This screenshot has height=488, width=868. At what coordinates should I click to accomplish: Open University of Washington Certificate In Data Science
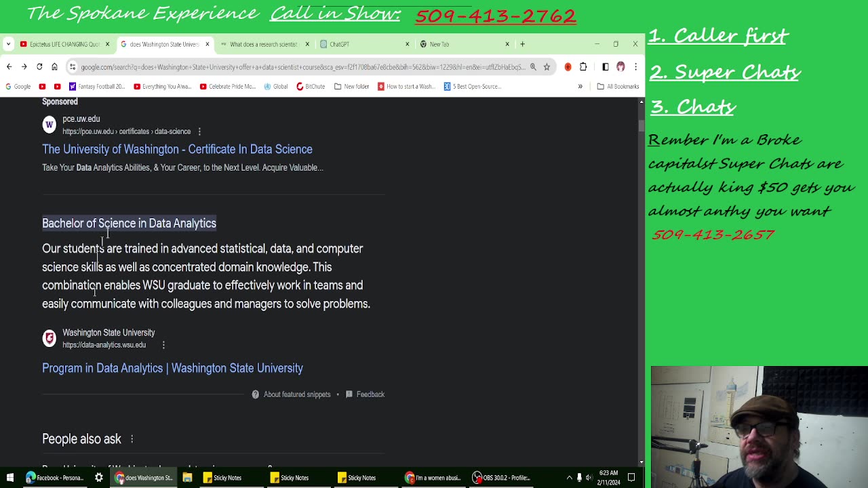pos(177,149)
